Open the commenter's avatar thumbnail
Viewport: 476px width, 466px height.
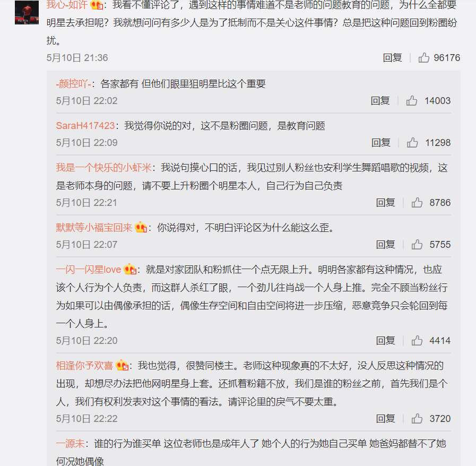[27, 12]
